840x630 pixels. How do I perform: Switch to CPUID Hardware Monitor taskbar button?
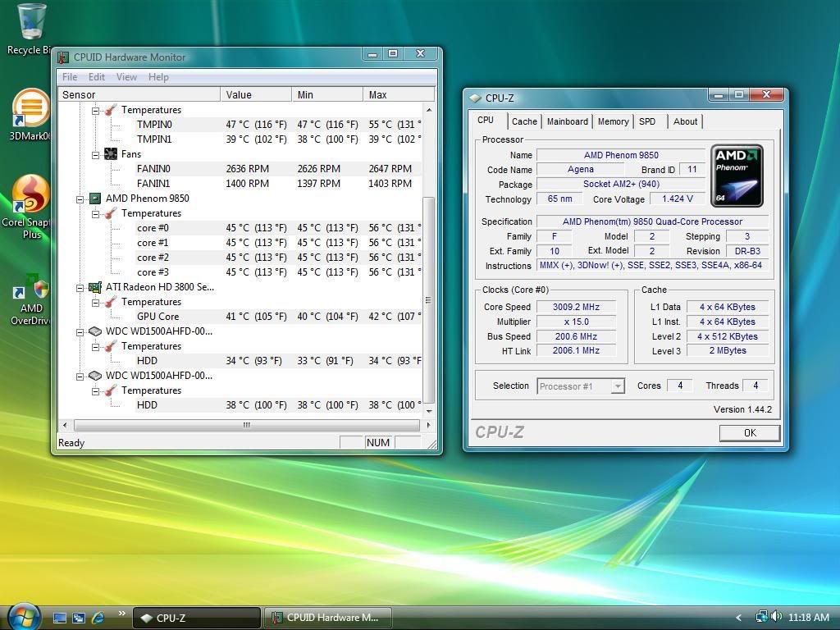pyautogui.click(x=328, y=618)
